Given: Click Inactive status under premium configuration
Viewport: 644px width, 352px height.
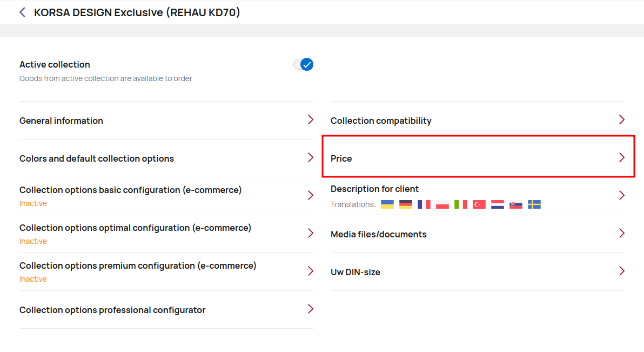Looking at the screenshot, I should point(33,279).
